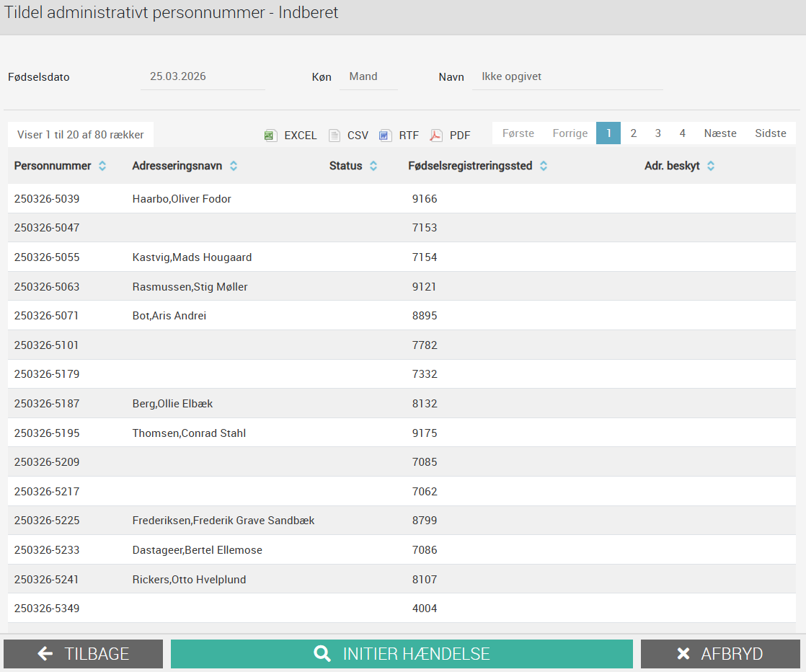Viewport: 806px width, 672px height.
Task: Select row 250326-5047
Action: (x=402, y=228)
